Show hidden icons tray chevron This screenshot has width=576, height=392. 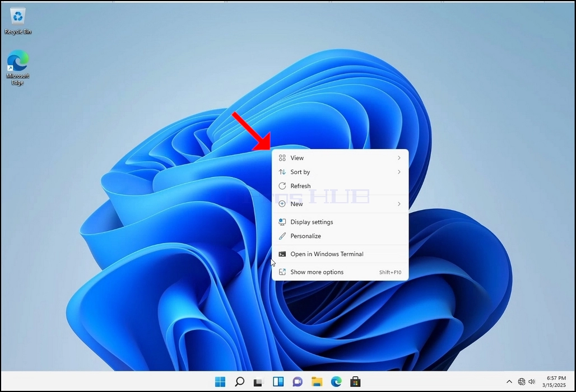(509, 382)
